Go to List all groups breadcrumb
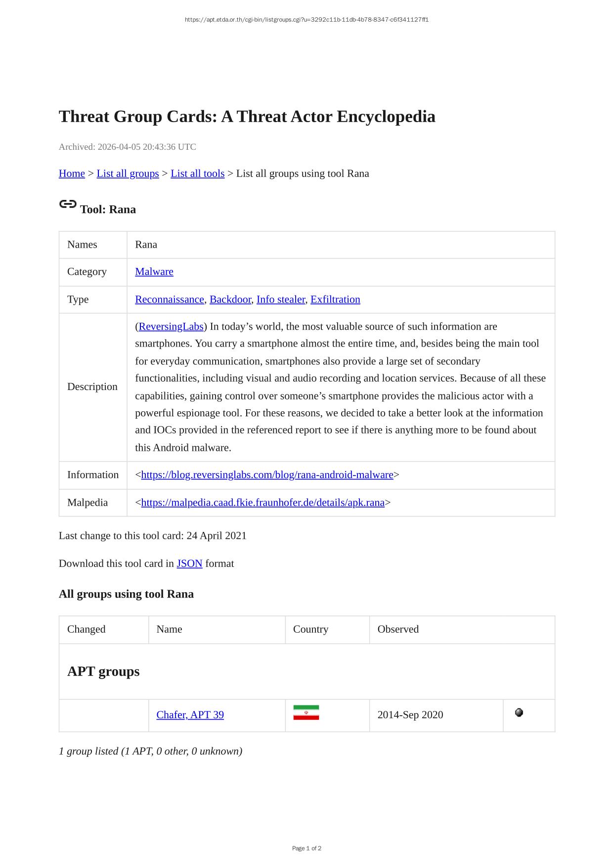This screenshot has width=614, height=868. 128,174
